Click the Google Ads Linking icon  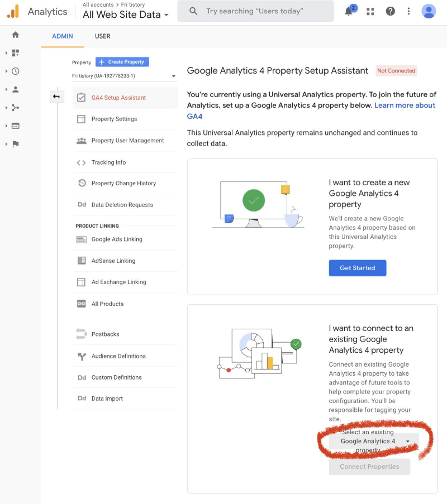pyautogui.click(x=82, y=239)
